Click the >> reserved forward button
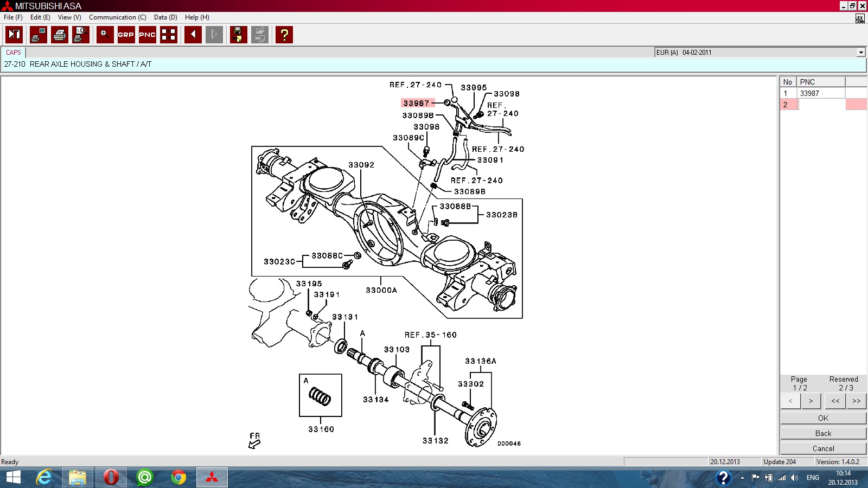 856,401
